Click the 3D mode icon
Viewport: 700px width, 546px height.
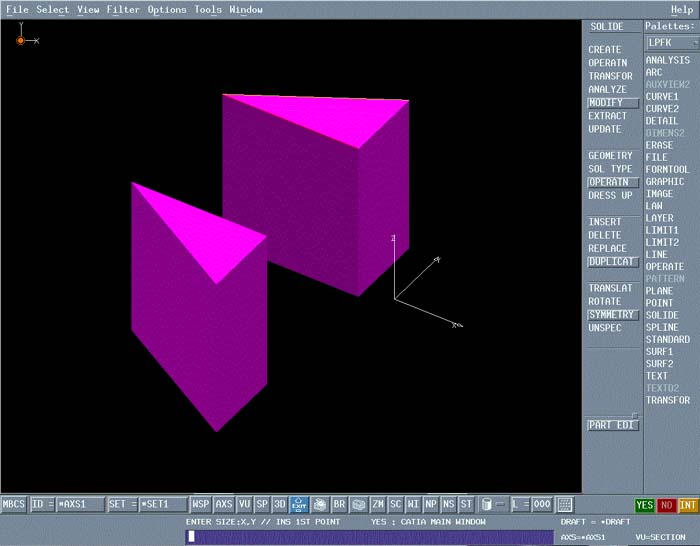point(279,505)
